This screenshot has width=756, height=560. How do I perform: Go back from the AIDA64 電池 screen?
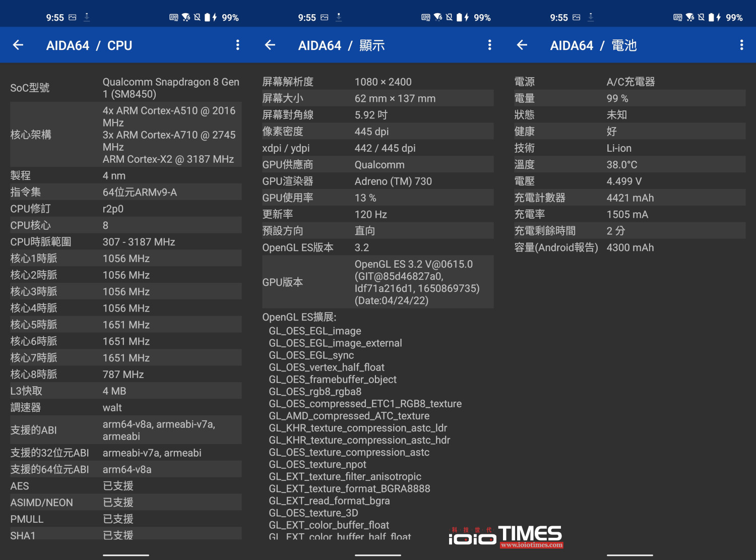[522, 45]
